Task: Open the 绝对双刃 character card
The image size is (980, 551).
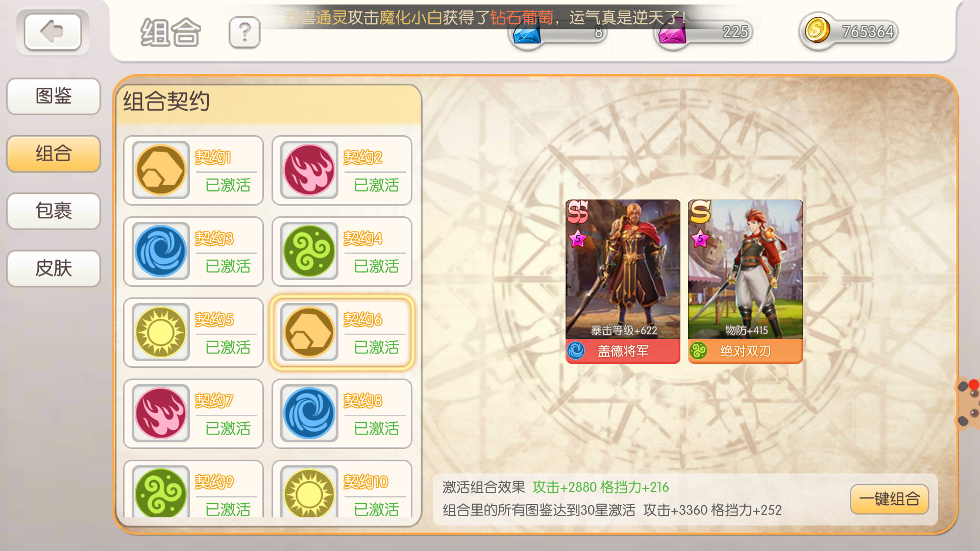Action: point(745,281)
